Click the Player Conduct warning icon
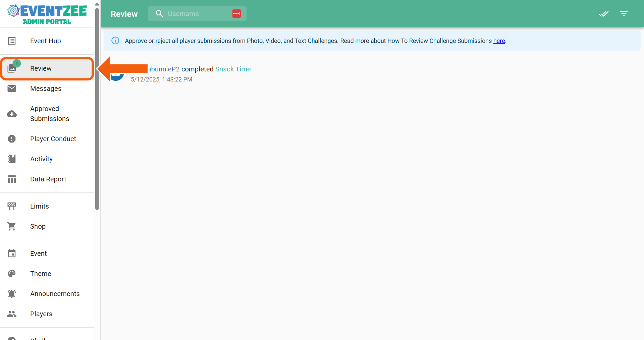Image resolution: width=644 pixels, height=340 pixels. tap(12, 139)
